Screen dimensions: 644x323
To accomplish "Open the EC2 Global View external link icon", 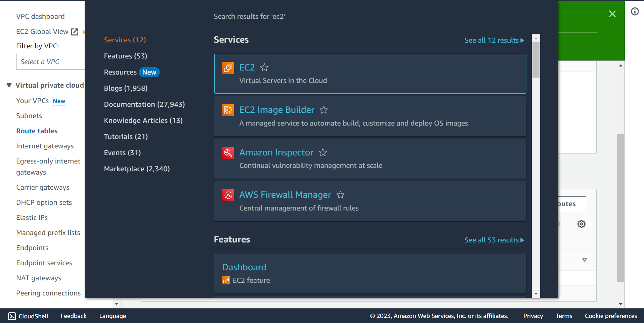I will click(75, 32).
